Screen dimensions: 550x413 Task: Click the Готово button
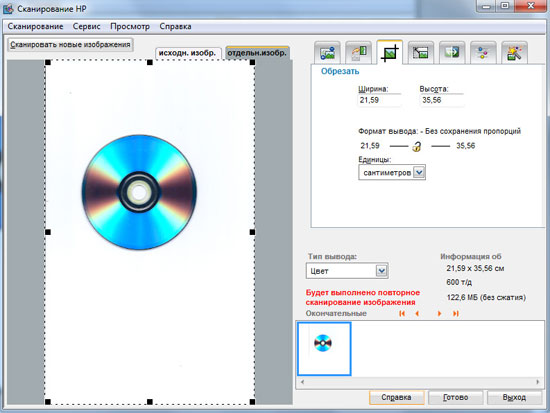pyautogui.click(x=456, y=397)
